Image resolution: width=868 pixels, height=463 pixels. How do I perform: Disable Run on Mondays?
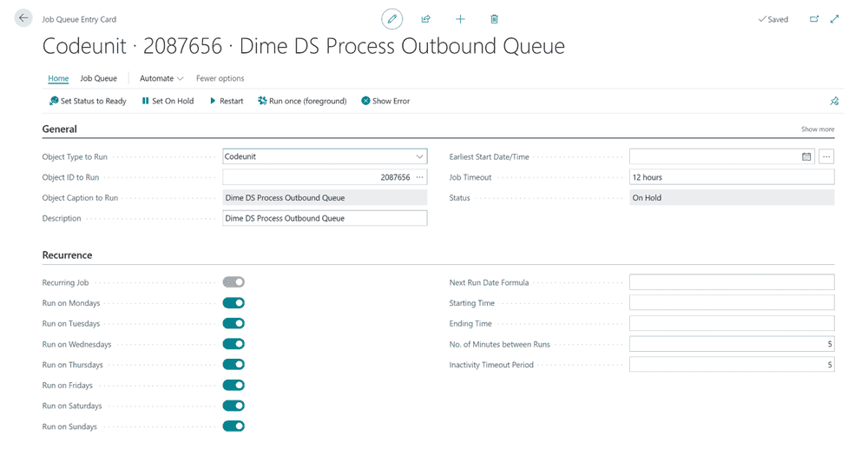point(233,303)
